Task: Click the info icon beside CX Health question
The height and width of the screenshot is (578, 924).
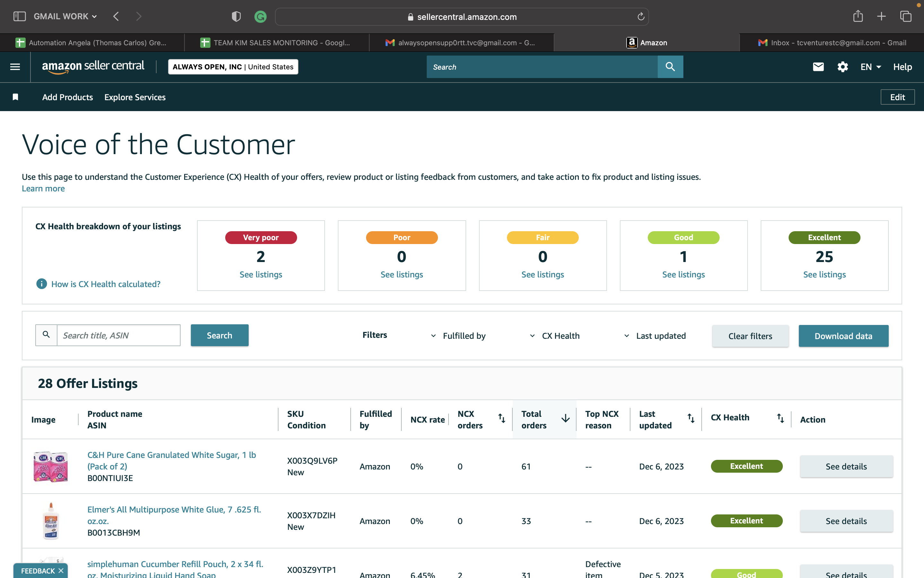Action: (41, 284)
